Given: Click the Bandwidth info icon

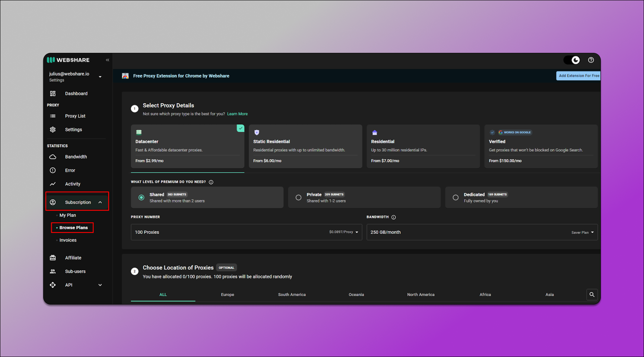Looking at the screenshot, I should (394, 217).
